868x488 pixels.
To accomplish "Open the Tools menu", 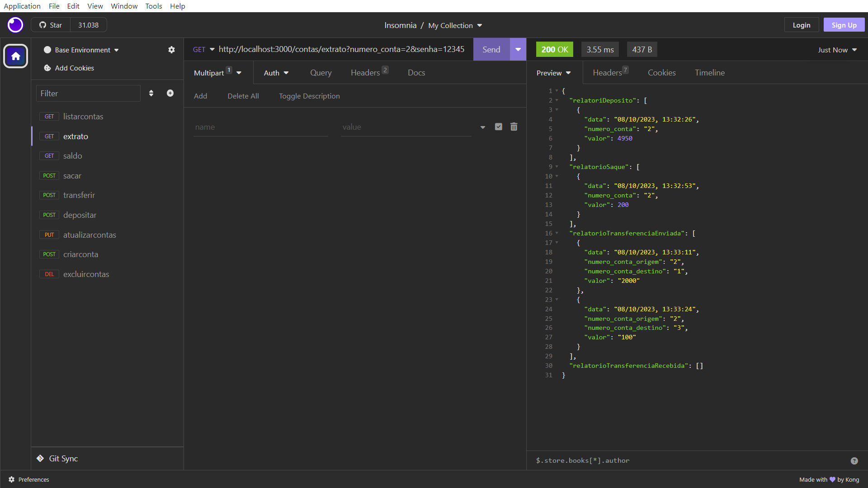I will pyautogui.click(x=153, y=6).
